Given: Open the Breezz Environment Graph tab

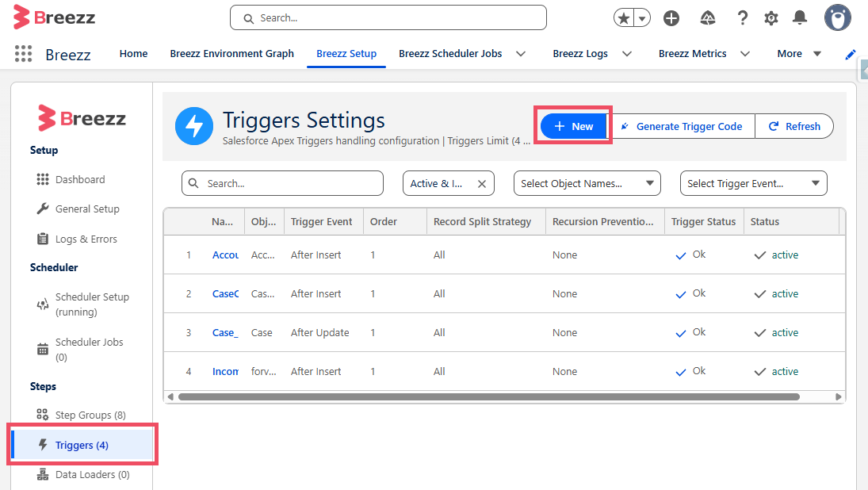Looking at the screenshot, I should (232, 54).
